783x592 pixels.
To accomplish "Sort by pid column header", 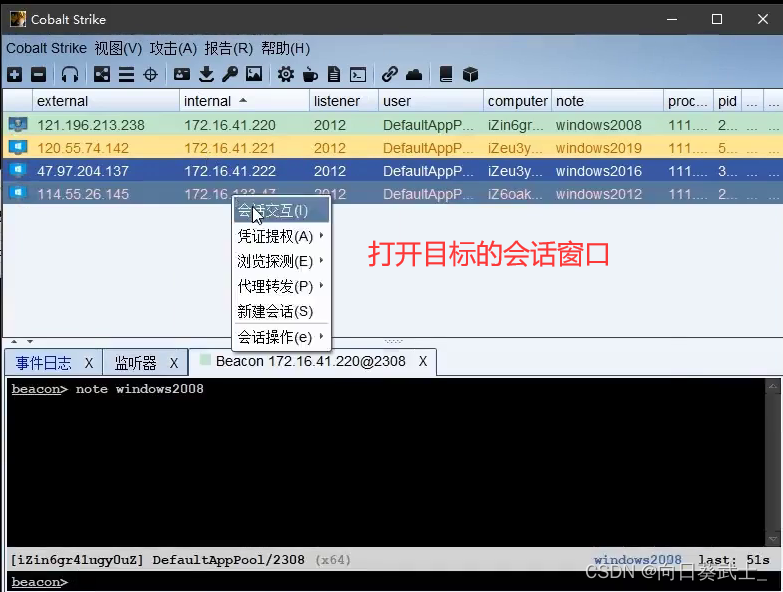I will click(727, 101).
